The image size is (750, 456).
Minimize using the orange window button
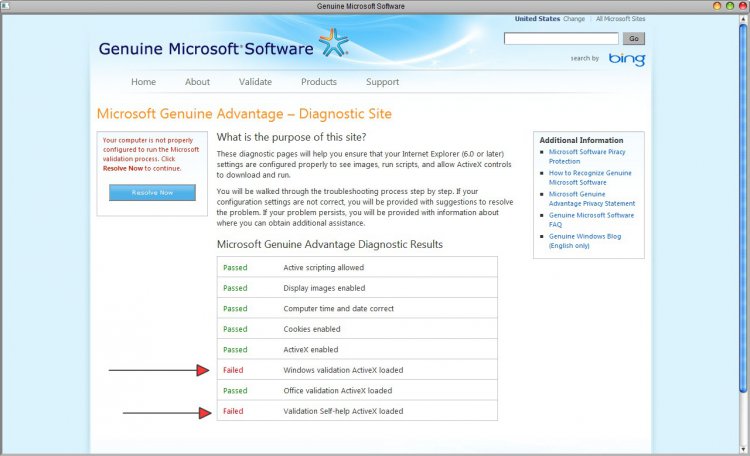coord(717,6)
